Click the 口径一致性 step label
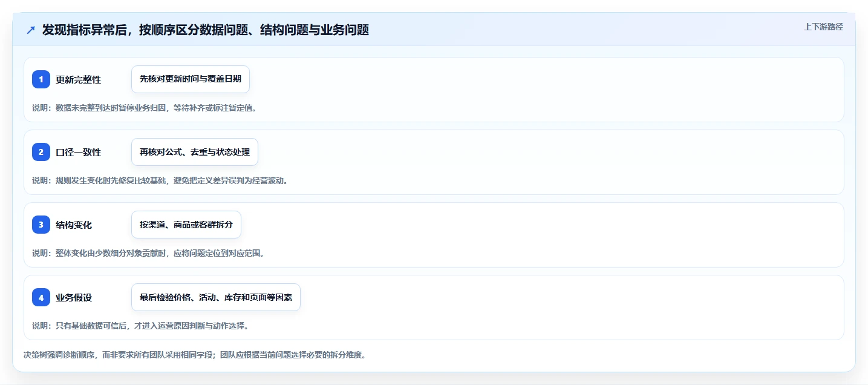 click(x=79, y=152)
